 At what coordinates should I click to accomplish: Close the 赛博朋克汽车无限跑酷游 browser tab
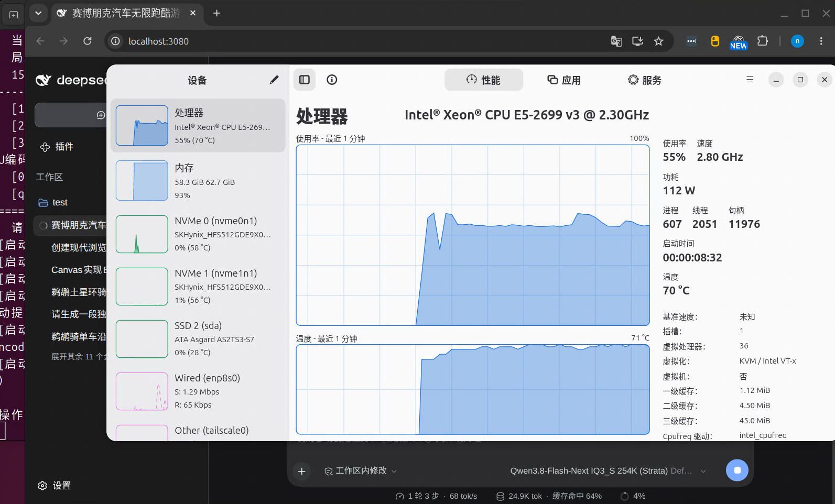(193, 13)
